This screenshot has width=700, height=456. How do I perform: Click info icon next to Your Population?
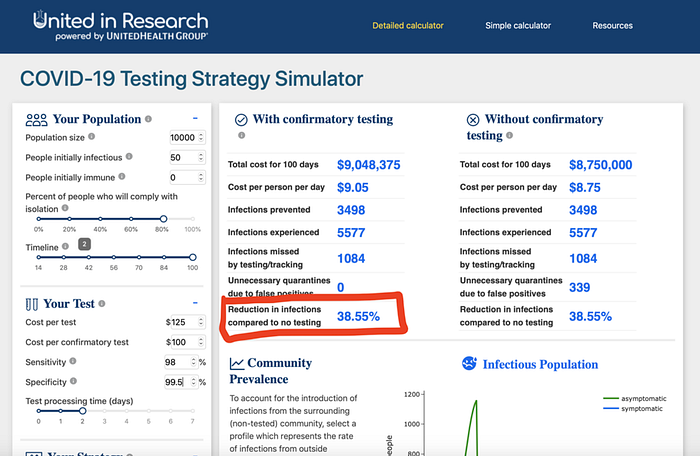[148, 119]
